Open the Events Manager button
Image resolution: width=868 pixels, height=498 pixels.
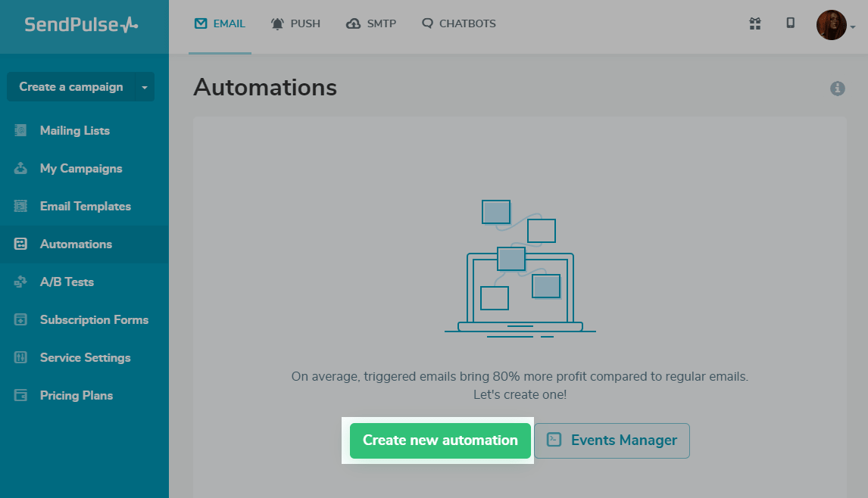coord(612,440)
